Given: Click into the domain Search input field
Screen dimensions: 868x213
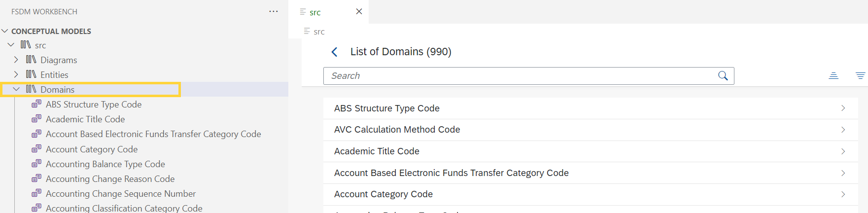Looking at the screenshot, I should (518, 76).
